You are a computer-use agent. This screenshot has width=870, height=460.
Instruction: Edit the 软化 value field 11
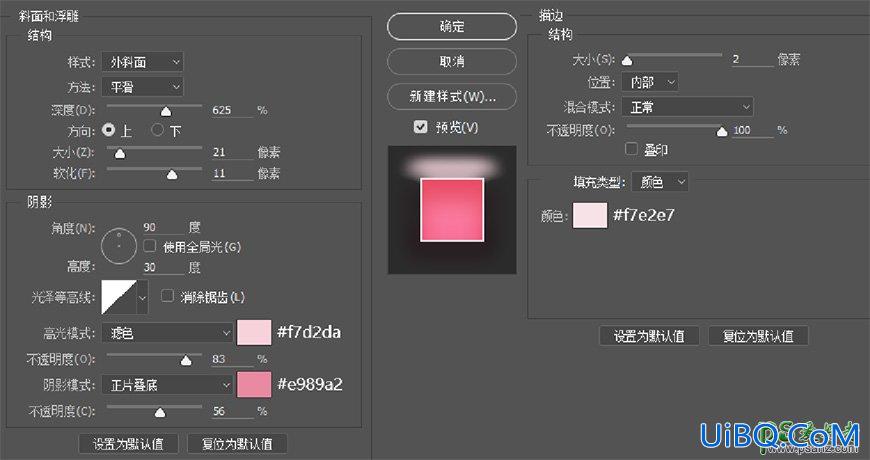(232, 174)
